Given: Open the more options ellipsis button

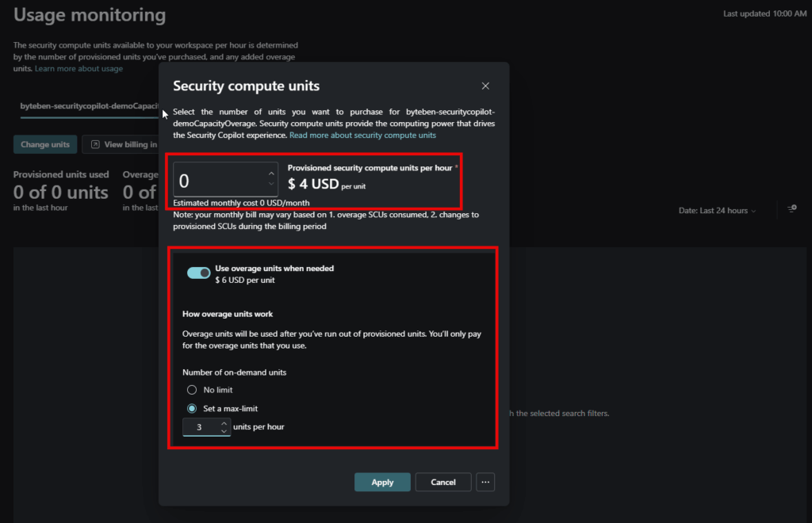Looking at the screenshot, I should [486, 482].
